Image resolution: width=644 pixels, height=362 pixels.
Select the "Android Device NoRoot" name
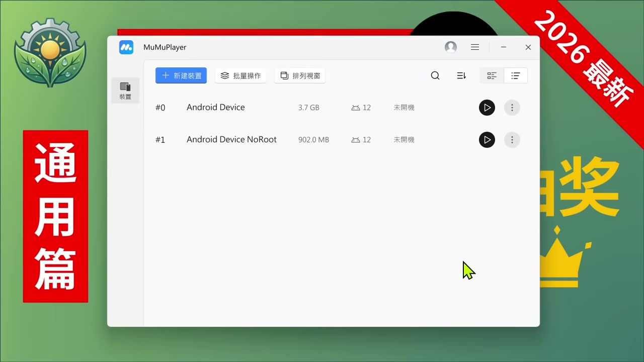231,139
